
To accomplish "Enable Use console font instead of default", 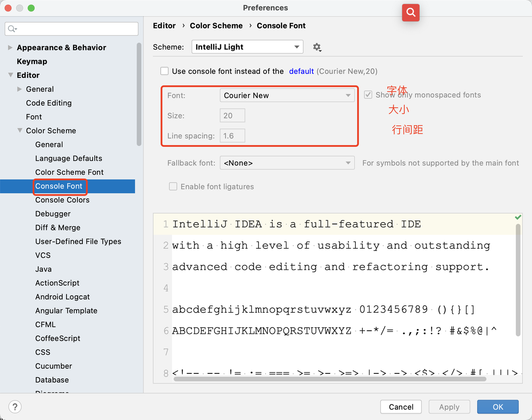I will tap(165, 71).
